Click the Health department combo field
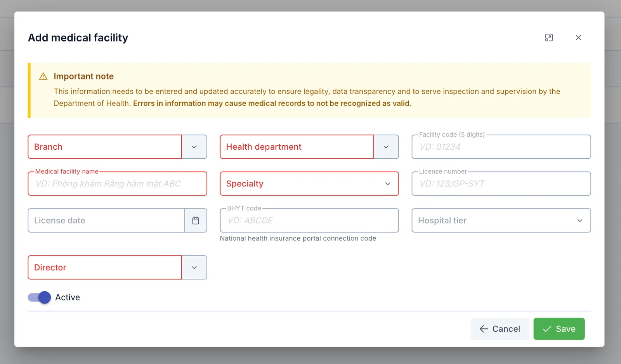The width and height of the screenshot is (621, 364). pyautogui.click(x=297, y=147)
